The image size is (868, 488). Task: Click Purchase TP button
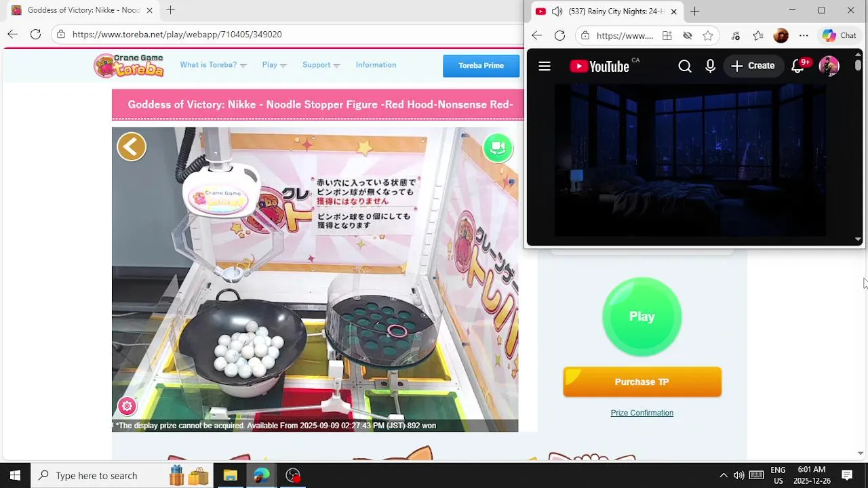coord(642,382)
